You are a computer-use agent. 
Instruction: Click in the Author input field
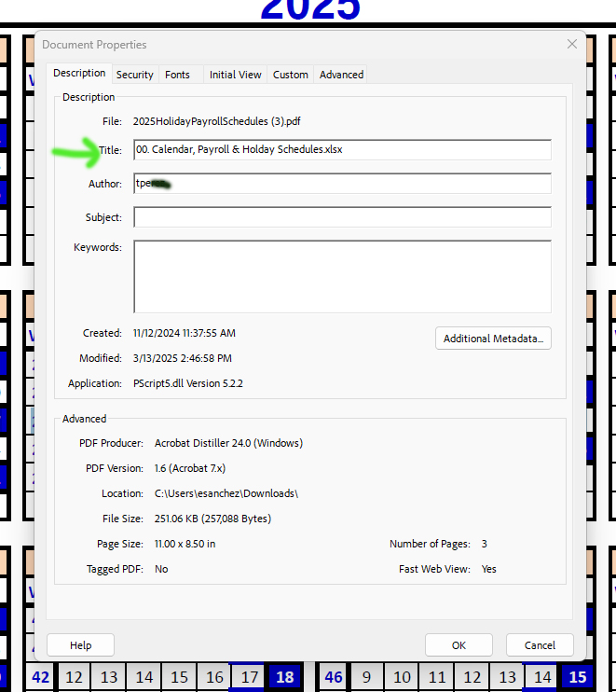[342, 183]
